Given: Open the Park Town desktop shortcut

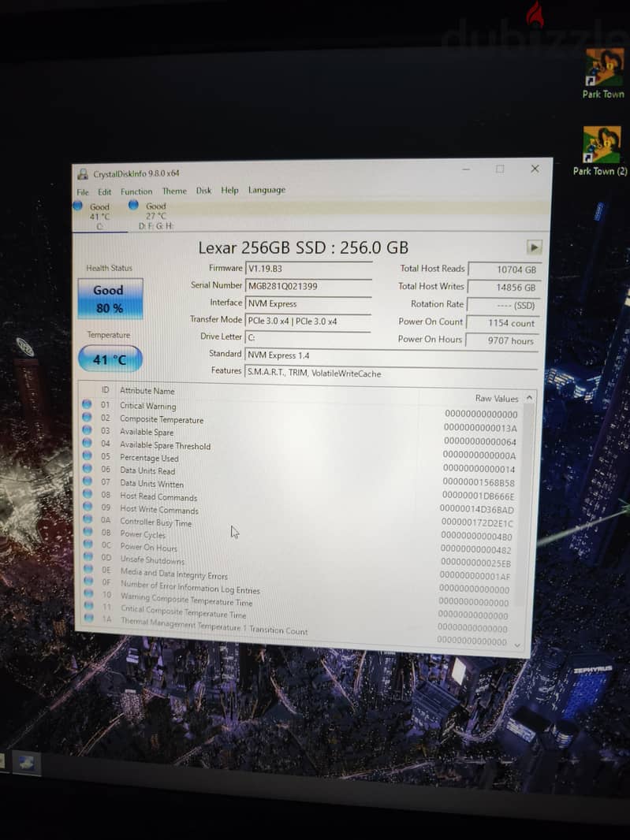Looking at the screenshot, I should [604, 74].
